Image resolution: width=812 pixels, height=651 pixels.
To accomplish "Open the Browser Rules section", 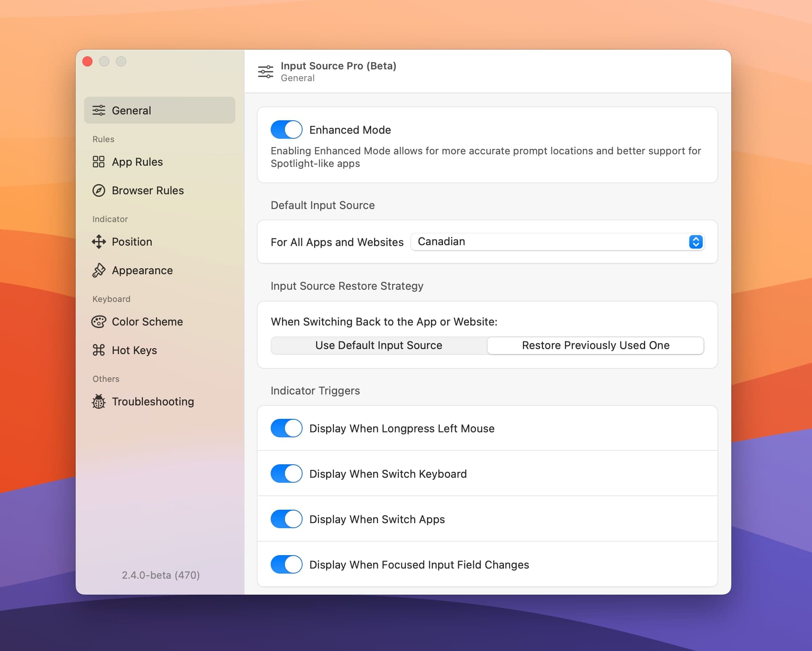I will [148, 191].
